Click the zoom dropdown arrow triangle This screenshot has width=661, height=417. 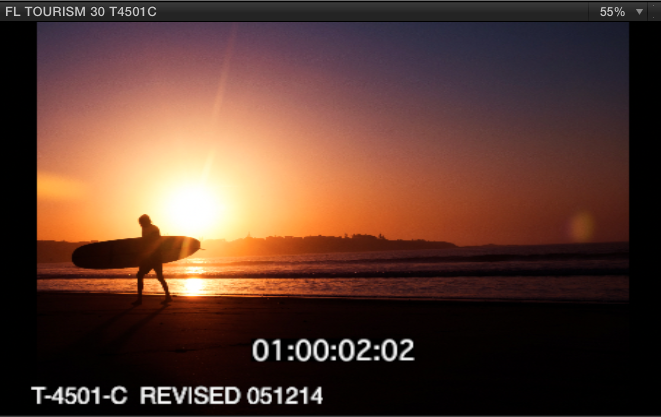639,12
